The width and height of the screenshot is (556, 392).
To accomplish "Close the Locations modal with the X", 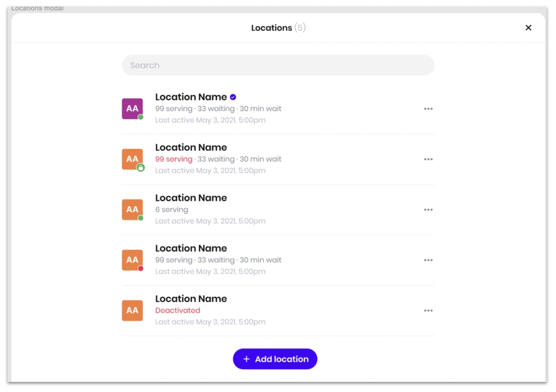I will click(x=528, y=28).
